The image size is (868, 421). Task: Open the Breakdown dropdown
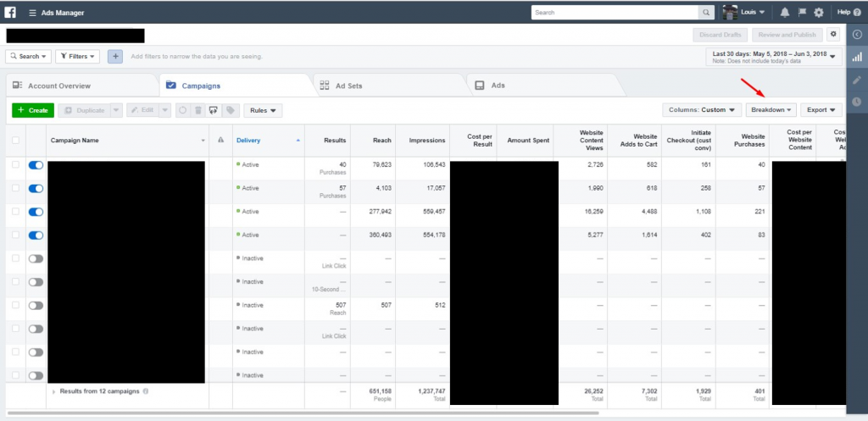pyautogui.click(x=771, y=110)
